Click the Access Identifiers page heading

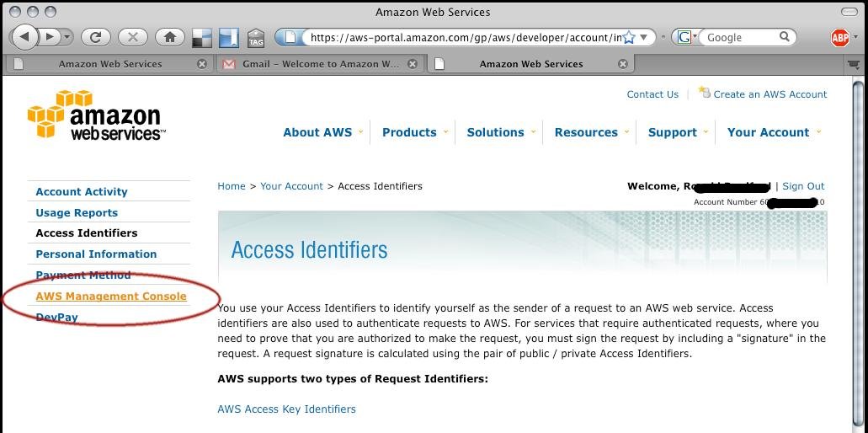point(310,249)
